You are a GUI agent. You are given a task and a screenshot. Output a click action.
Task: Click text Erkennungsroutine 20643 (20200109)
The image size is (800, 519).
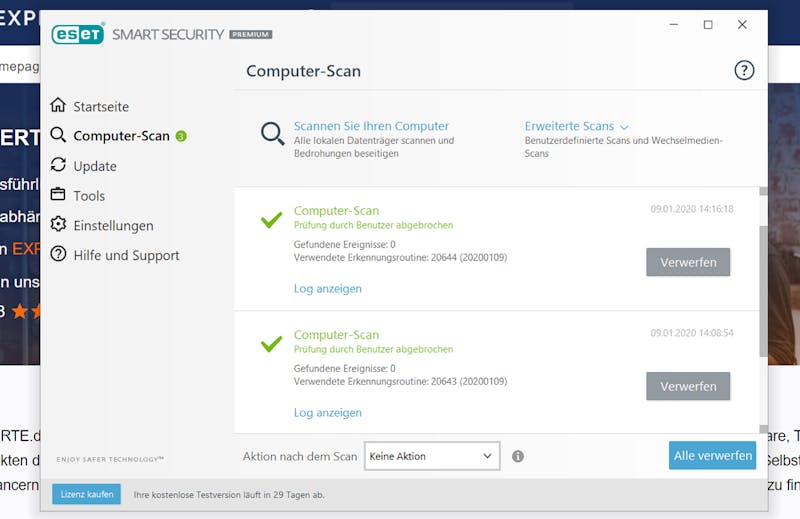click(x=401, y=382)
